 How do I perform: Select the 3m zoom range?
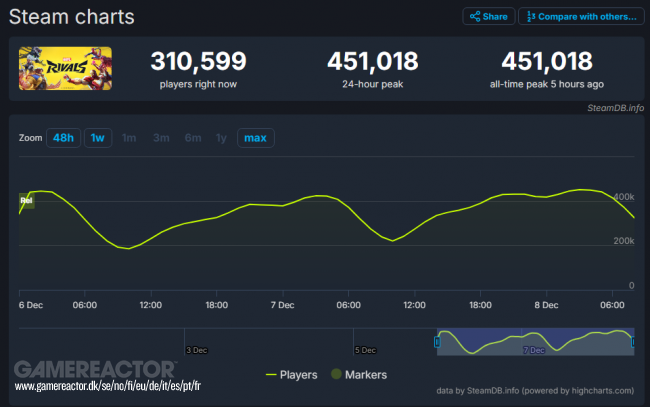160,138
